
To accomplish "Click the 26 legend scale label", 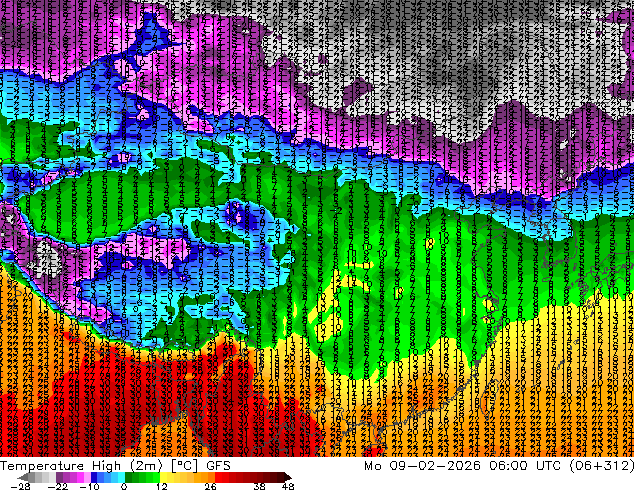I will coord(210,486).
